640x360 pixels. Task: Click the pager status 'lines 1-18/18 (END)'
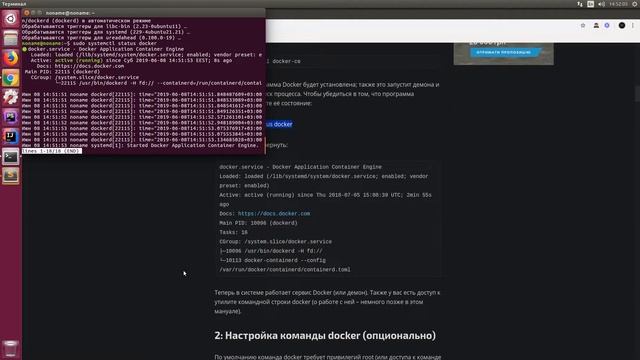(51, 151)
